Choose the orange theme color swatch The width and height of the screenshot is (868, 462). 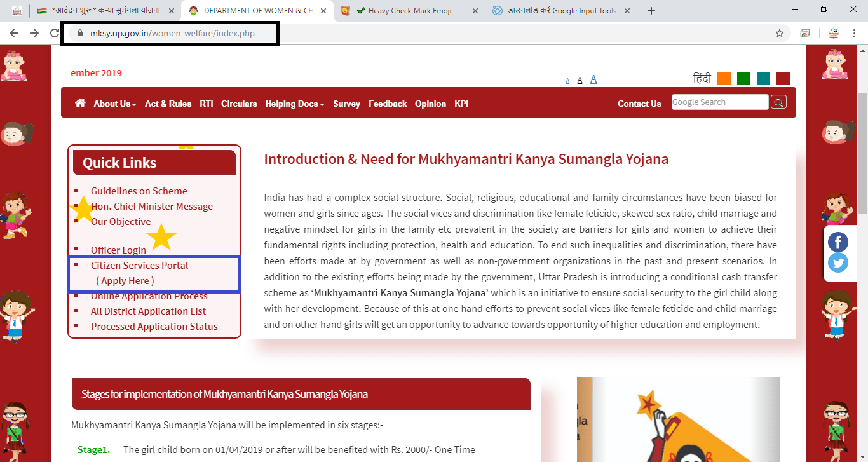coord(724,78)
